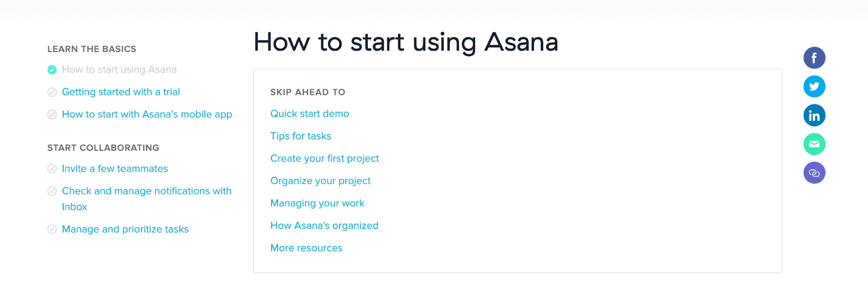
Task: Toggle checkmark beside Invite a few teammates
Action: [52, 169]
